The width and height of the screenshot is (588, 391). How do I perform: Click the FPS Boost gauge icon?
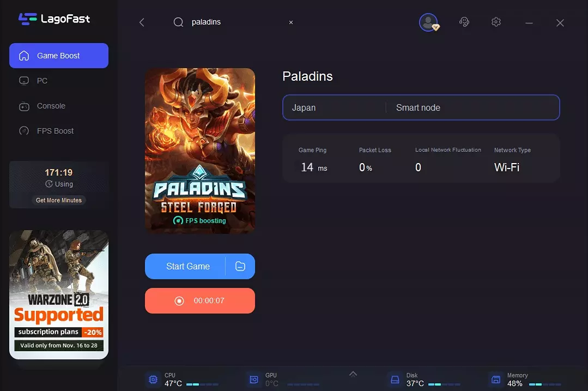[24, 131]
